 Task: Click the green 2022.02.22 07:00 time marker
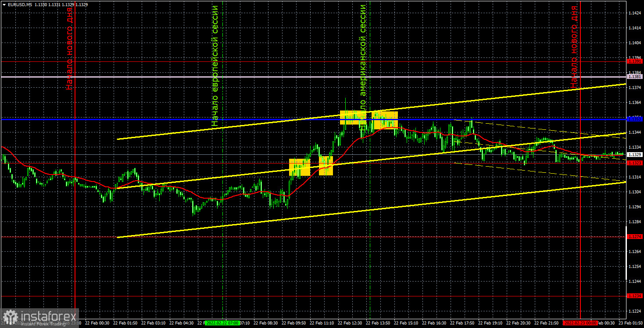(x=223, y=323)
